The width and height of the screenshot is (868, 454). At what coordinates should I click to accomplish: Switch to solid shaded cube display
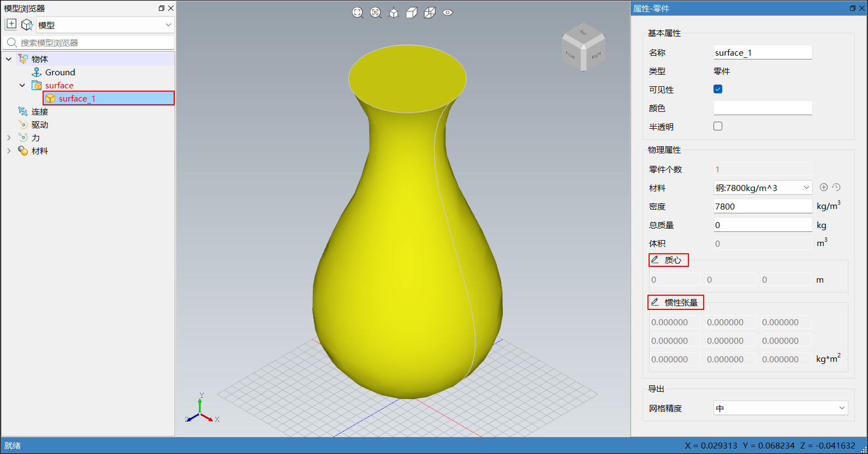[412, 13]
